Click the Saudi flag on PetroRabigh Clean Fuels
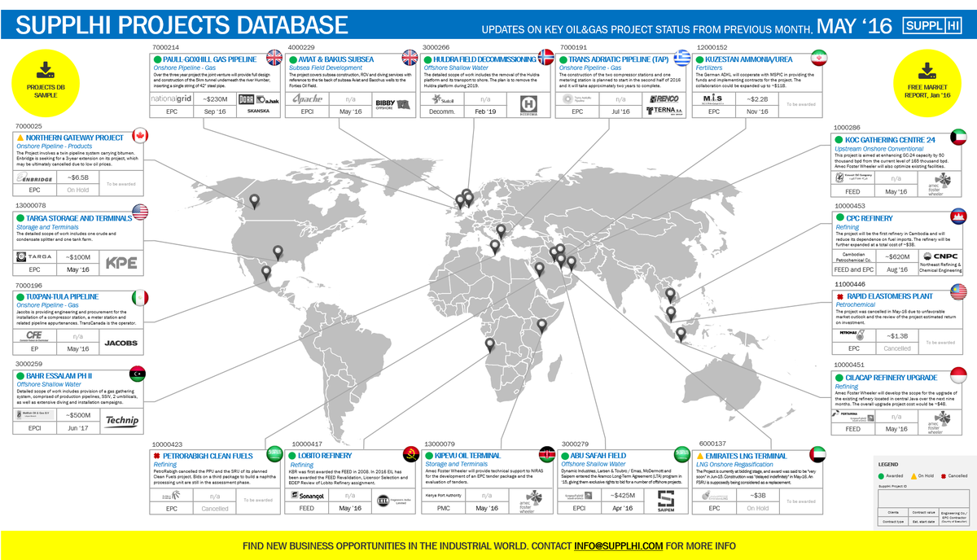The height and width of the screenshot is (560, 977). pos(274,454)
